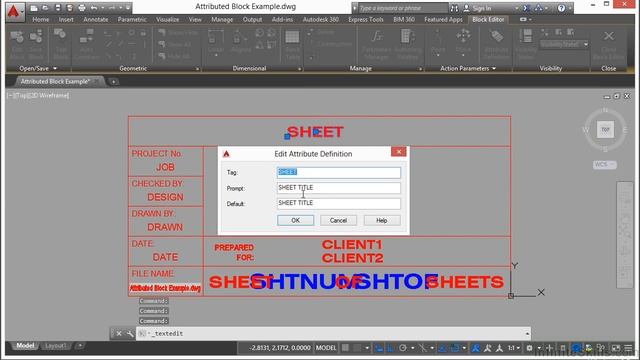Open the Express Tools ribbon tab
The width and height of the screenshot is (640, 360).
[x=366, y=19]
